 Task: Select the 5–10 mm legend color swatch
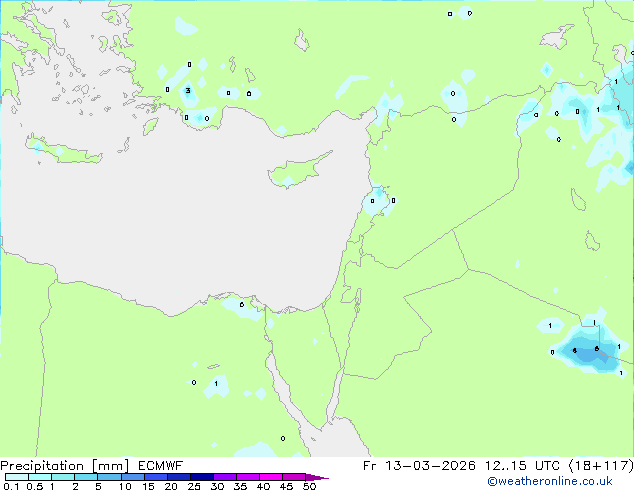(x=109, y=477)
